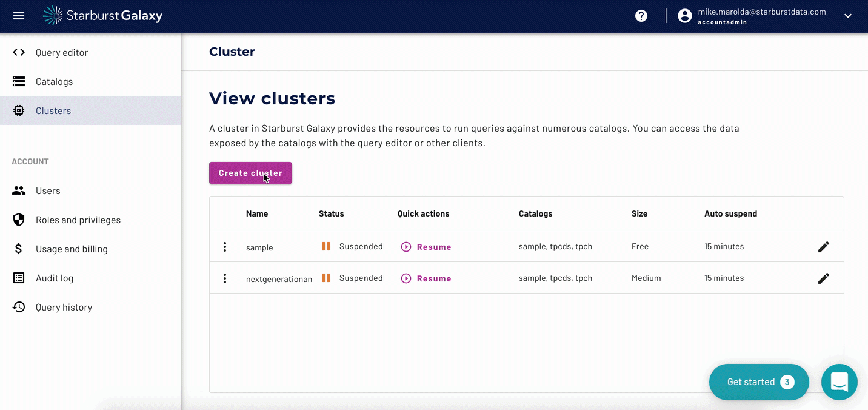This screenshot has height=410, width=868.
Task: Open the nextgenerationan cluster options menu
Action: click(x=225, y=278)
